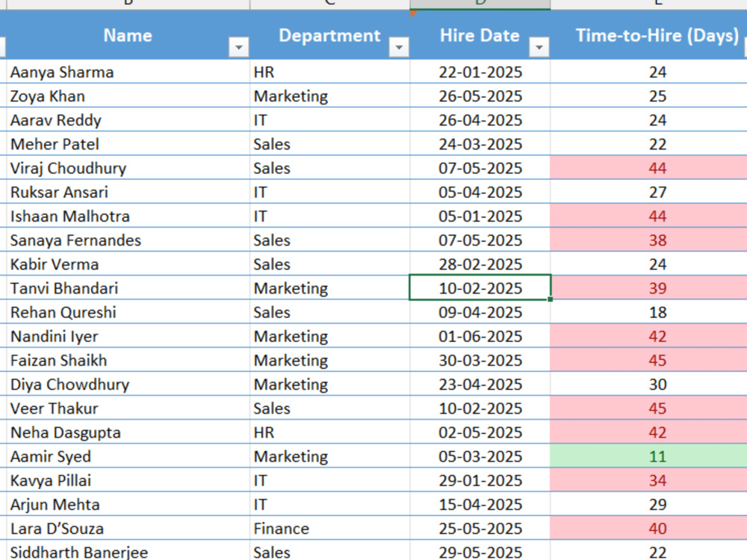Click the Lara D'Souza name cell

point(128,528)
